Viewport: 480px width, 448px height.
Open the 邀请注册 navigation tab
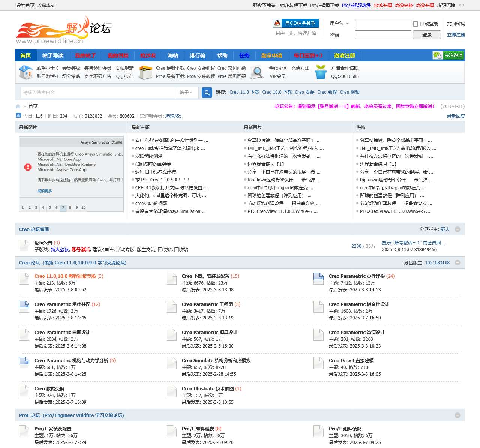coord(345,55)
